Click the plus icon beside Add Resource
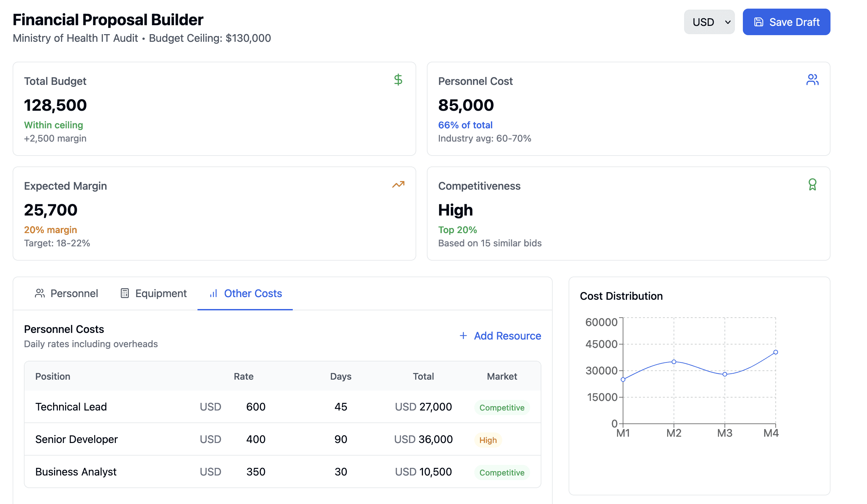The image size is (867, 504). coord(463,336)
